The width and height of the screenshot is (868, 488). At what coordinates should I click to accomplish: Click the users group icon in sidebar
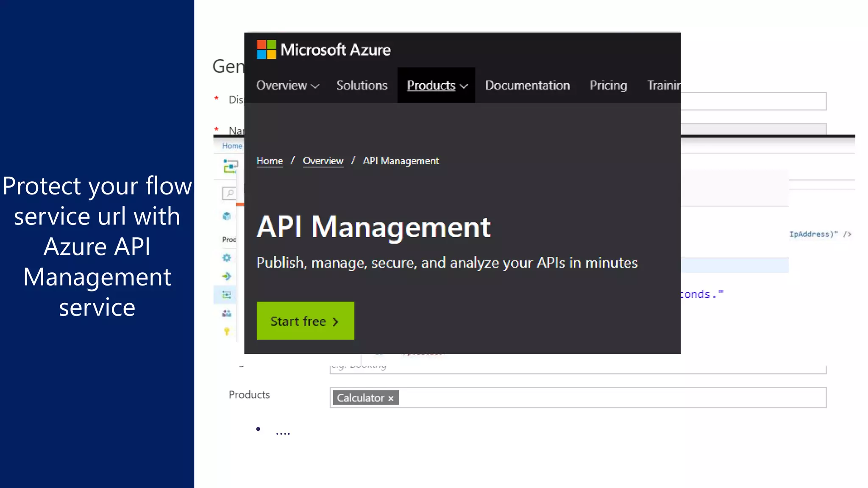[227, 313]
